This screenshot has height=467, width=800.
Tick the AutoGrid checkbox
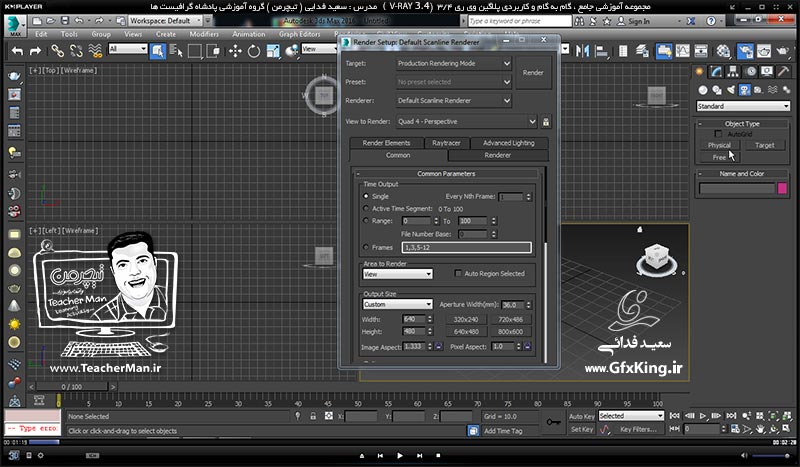(x=718, y=134)
